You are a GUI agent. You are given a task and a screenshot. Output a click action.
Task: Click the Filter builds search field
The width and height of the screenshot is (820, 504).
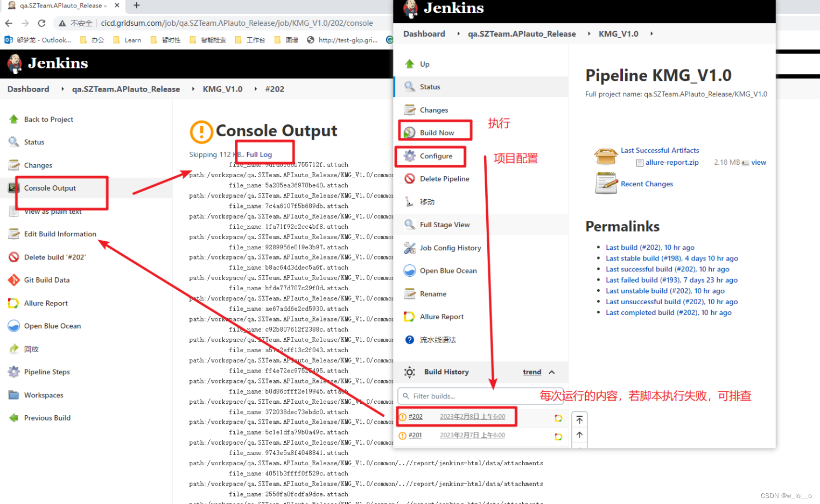click(x=480, y=396)
